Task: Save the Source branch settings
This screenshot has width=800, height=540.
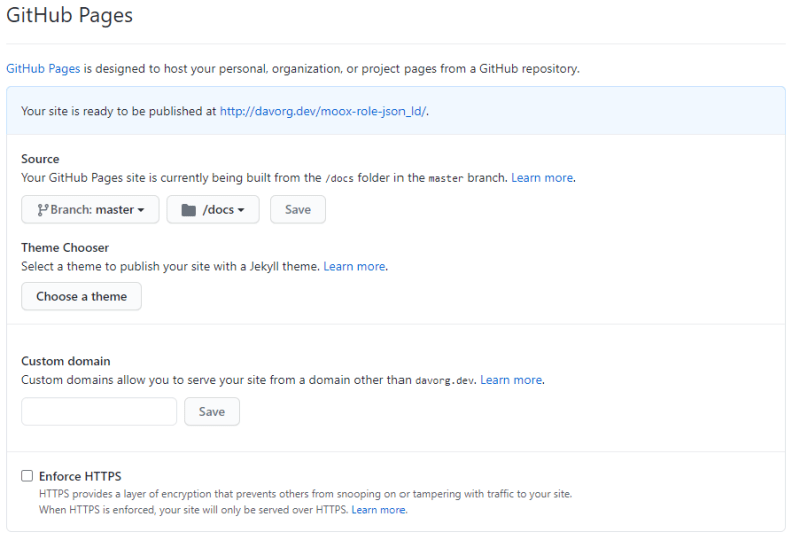Action: 298,210
